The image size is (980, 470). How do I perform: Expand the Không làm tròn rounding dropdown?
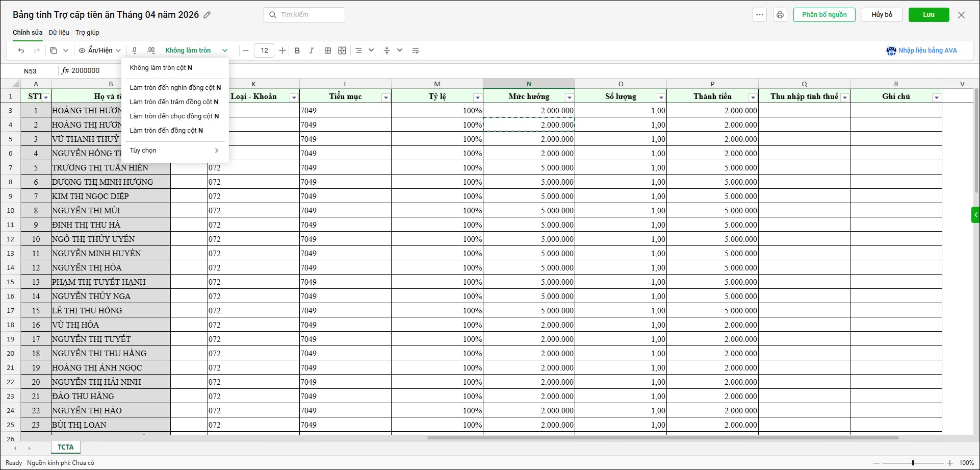tap(224, 51)
